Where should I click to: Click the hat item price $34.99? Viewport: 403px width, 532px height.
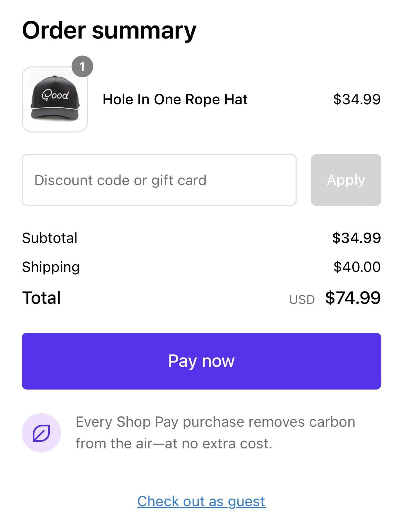click(357, 99)
